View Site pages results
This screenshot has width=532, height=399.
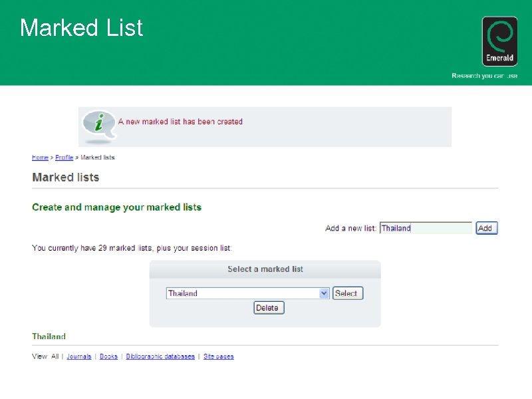click(218, 356)
